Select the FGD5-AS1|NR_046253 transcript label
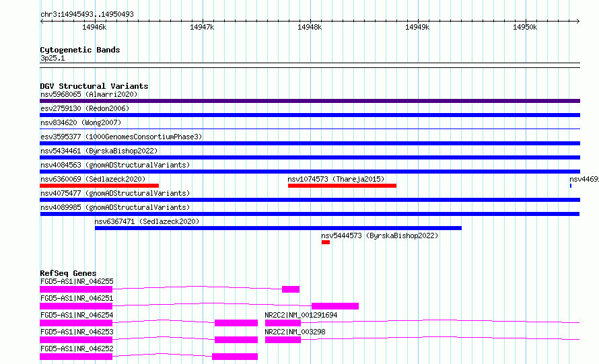599x364 pixels. click(x=77, y=332)
